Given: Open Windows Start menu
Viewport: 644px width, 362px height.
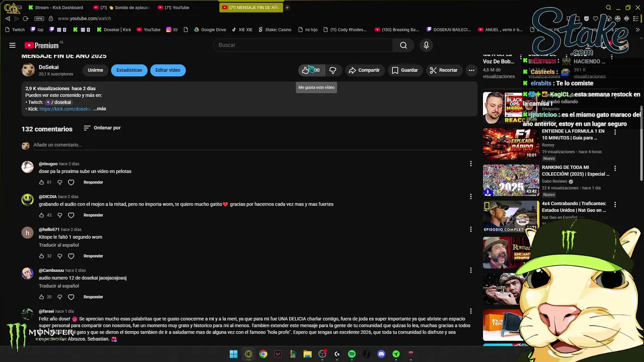Looking at the screenshot, I should (x=233, y=354).
